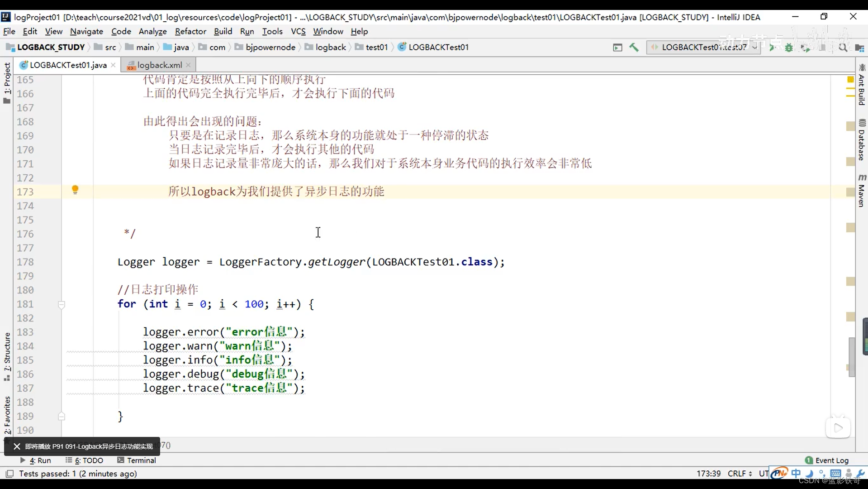Click the logger.trace statement on line 187
The width and height of the screenshot is (868, 489).
224,388
